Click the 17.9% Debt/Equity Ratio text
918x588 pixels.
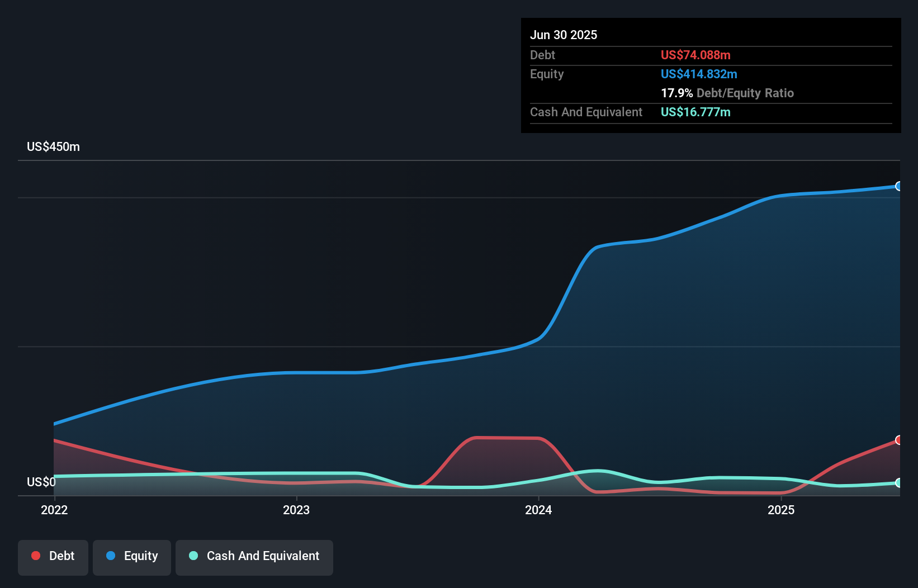(727, 93)
